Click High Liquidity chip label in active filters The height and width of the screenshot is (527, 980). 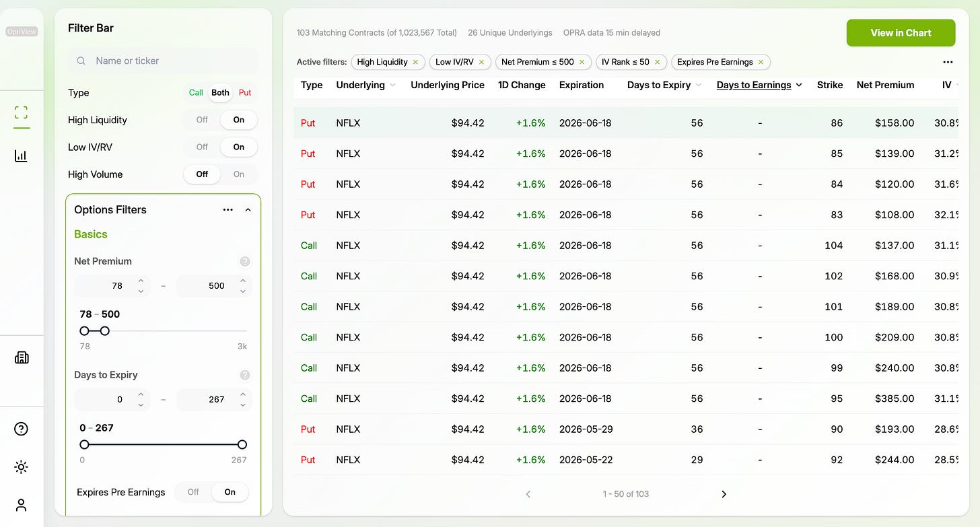[x=382, y=62]
